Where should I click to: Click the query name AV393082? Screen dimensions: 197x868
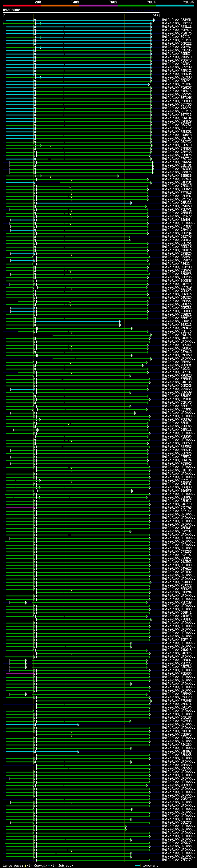coord(11,10)
